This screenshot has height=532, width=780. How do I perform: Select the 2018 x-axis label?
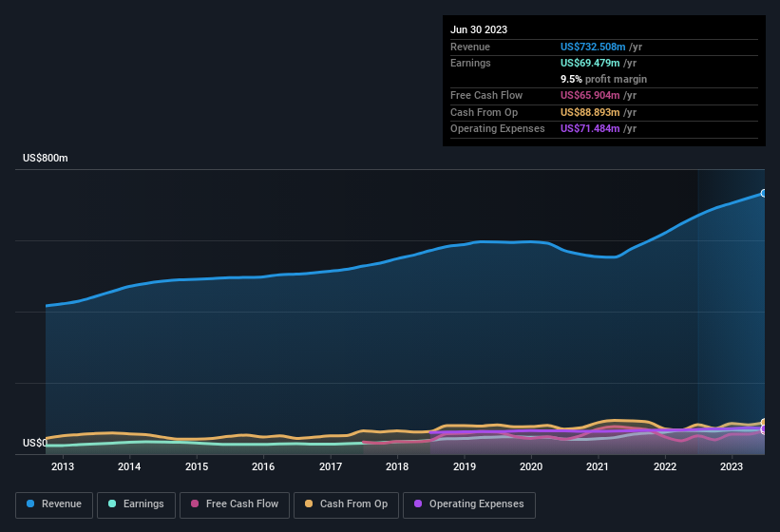tap(397, 466)
